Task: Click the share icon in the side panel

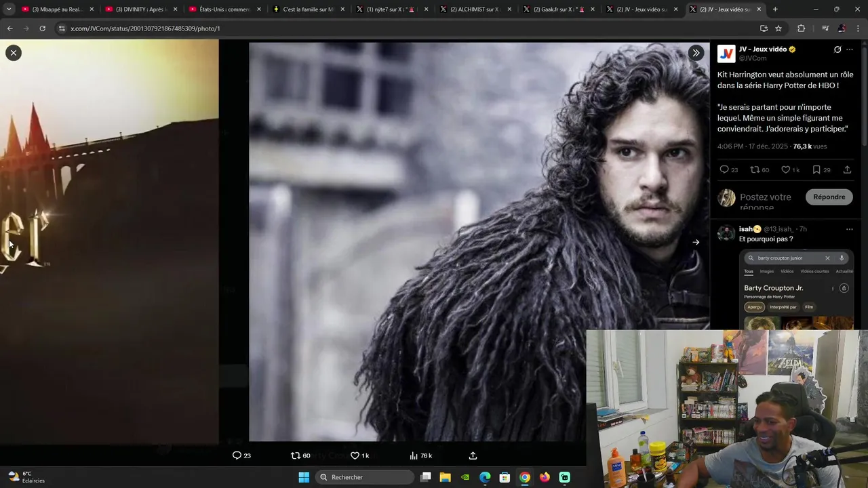Action: click(x=847, y=170)
